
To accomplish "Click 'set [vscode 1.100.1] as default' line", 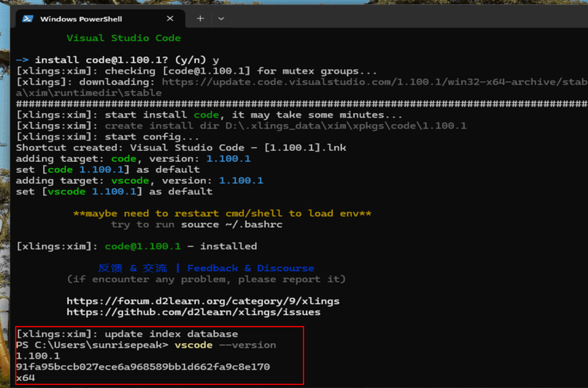I will tap(114, 191).
